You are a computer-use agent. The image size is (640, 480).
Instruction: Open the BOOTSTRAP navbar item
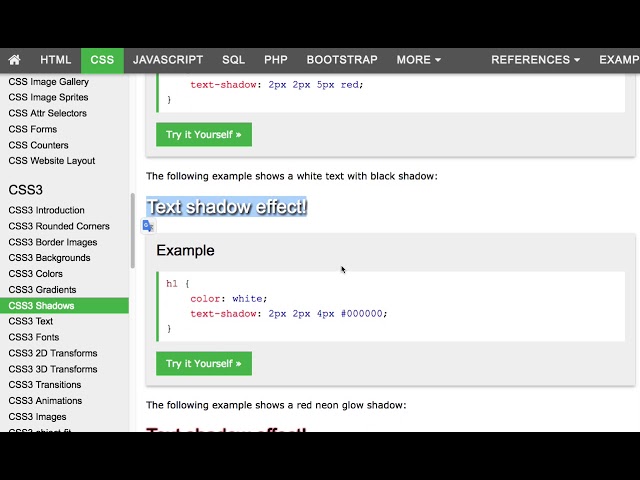[x=341, y=60]
